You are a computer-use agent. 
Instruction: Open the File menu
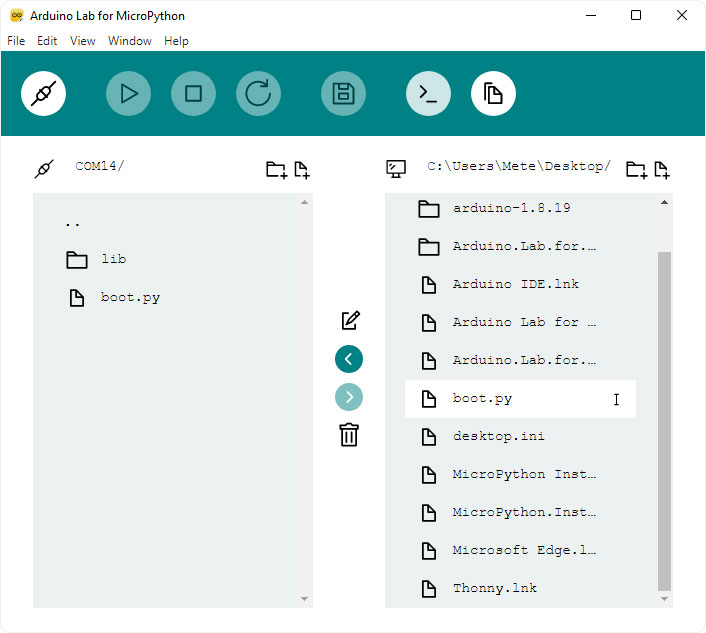coord(16,41)
